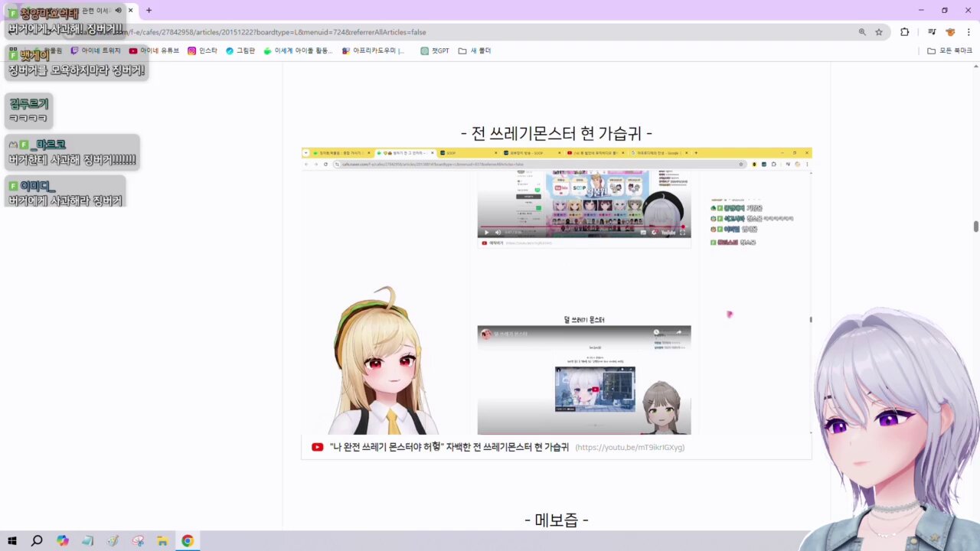Restore down the Chrome window

(945, 10)
